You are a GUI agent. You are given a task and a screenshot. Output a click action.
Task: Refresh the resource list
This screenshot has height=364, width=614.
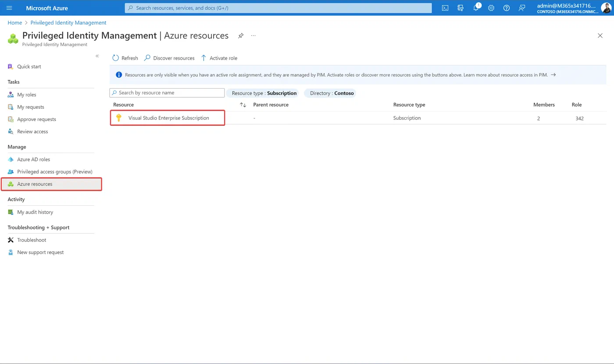[x=125, y=58]
